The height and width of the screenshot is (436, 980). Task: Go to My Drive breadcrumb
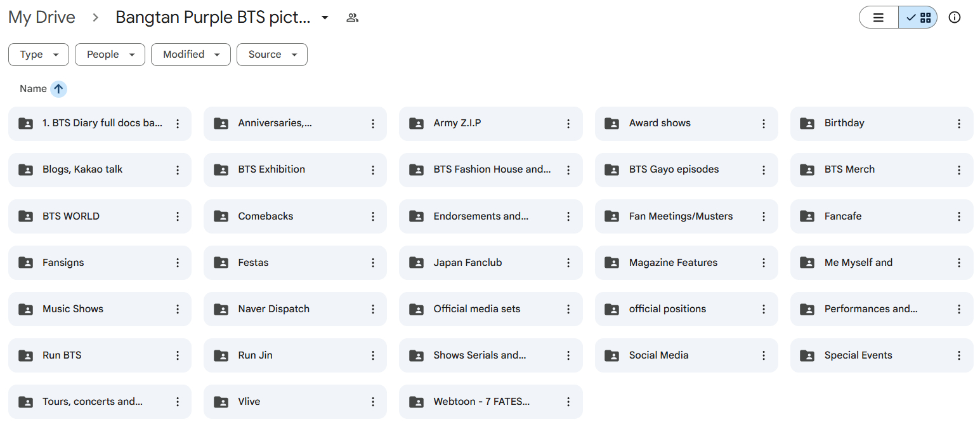(42, 18)
